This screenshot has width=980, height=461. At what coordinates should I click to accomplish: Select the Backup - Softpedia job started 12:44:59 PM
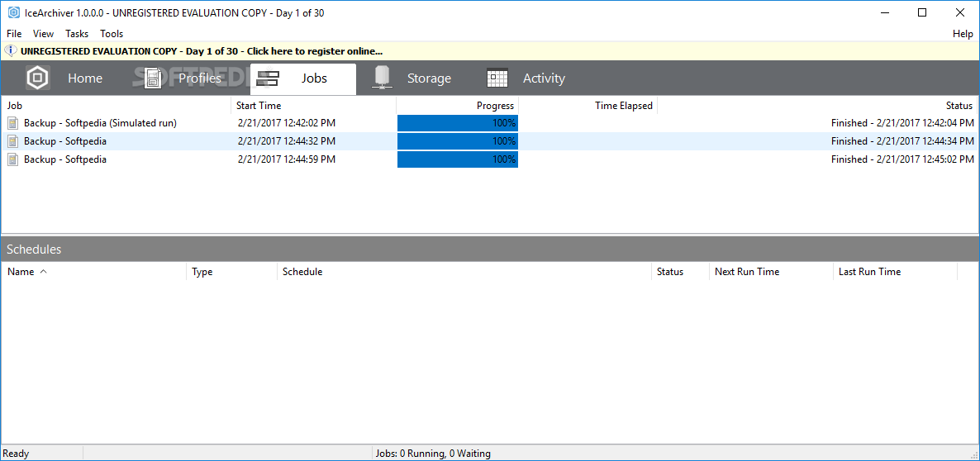pos(490,159)
